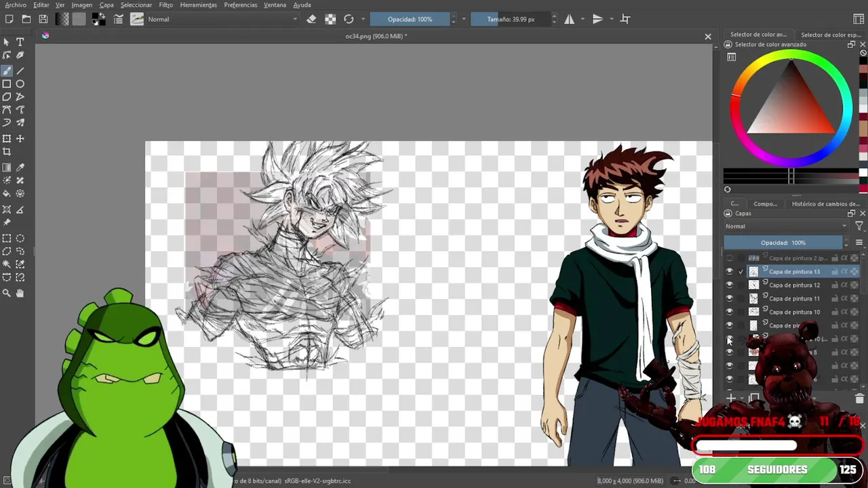Screen dimensions: 868x488
Task: Hide Capa de pintura 13 layer
Action: (x=730, y=271)
